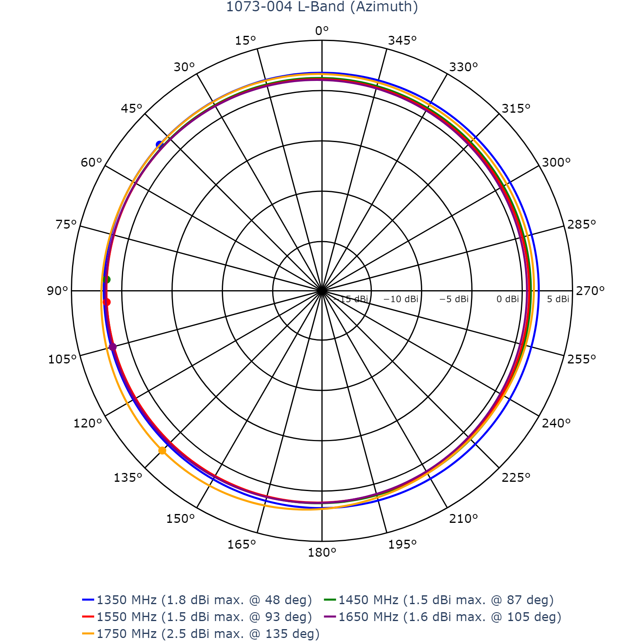Click the 60° angular axis label

click(x=91, y=163)
